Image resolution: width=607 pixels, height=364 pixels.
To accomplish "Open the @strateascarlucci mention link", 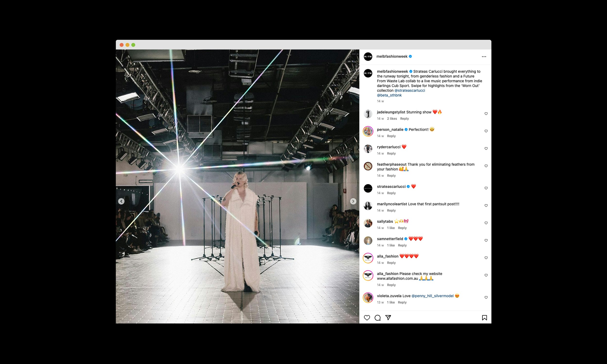I will coord(410,90).
